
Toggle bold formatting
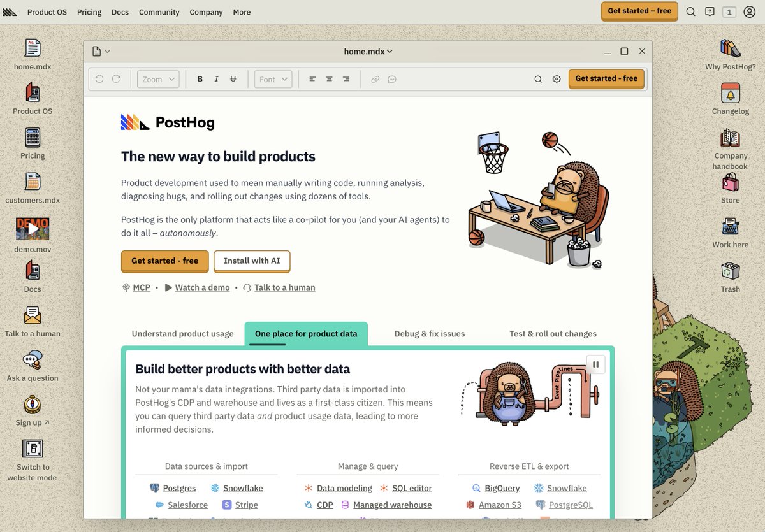point(200,79)
